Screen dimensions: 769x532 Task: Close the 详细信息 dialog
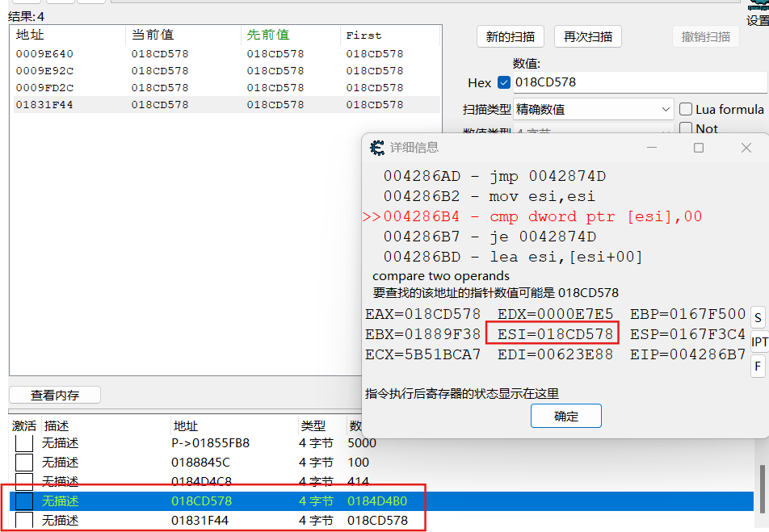point(746,148)
